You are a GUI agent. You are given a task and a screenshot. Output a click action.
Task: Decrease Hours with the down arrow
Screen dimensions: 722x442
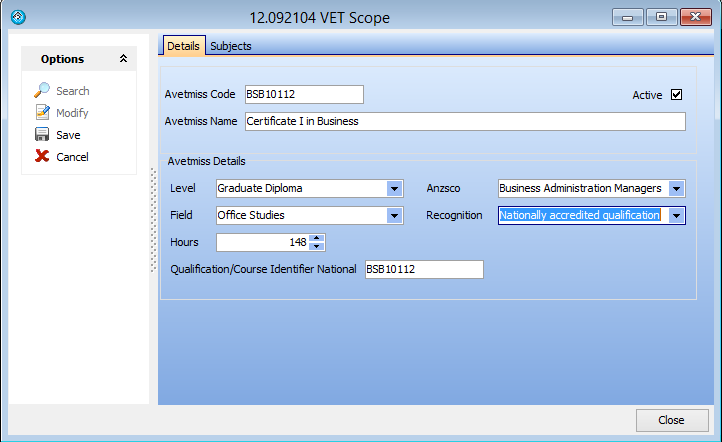[x=317, y=247]
